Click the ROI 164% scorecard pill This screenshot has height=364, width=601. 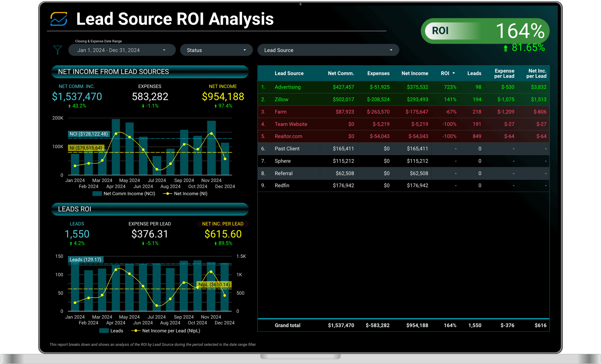[x=485, y=31]
